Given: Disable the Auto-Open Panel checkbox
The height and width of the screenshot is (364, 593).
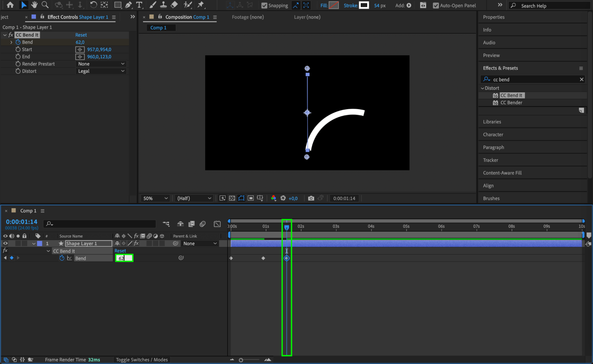Looking at the screenshot, I should coord(435,5).
